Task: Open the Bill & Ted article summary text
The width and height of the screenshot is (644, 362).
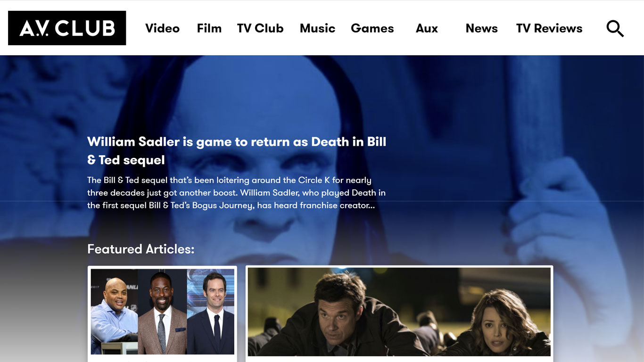Action: point(236,193)
